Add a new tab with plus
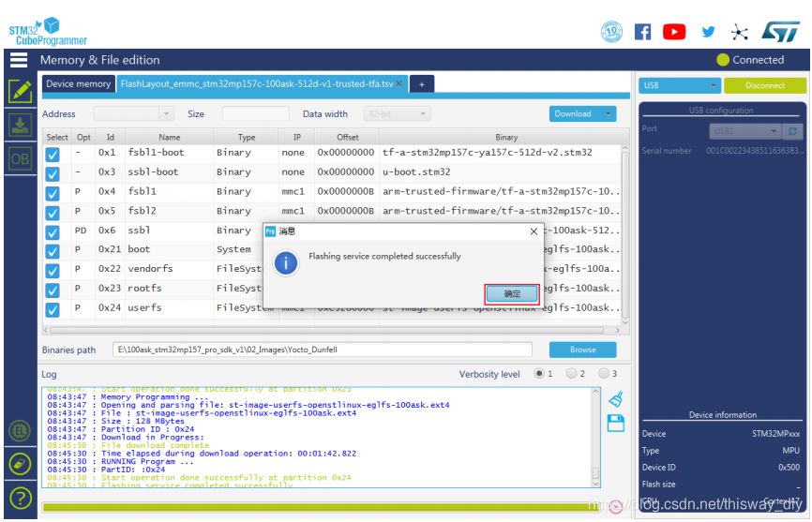Viewport: 812px width, 522px height. click(x=422, y=84)
